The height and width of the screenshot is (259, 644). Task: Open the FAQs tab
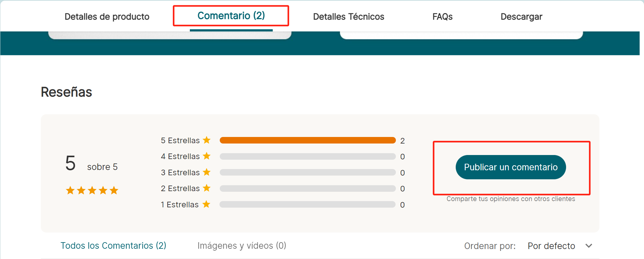(x=442, y=16)
